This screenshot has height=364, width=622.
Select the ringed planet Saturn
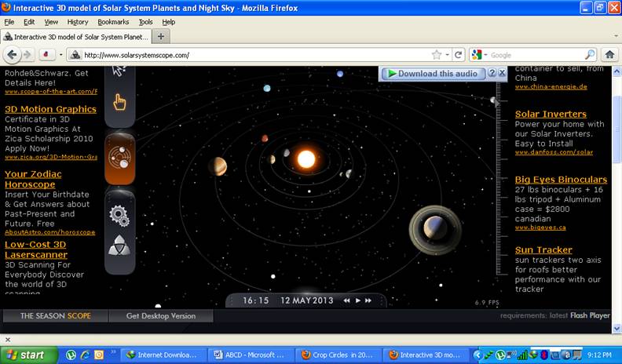(434, 228)
